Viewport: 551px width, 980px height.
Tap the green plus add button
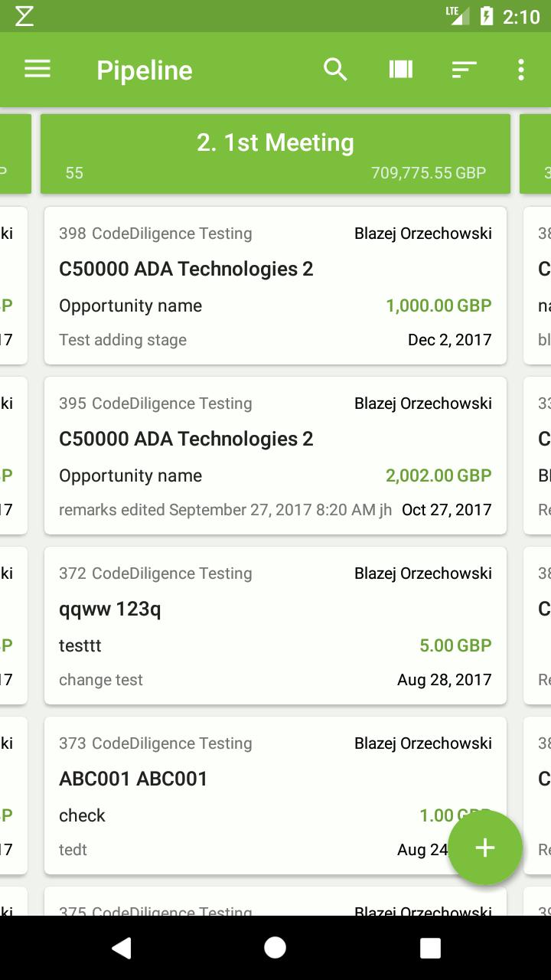[485, 848]
